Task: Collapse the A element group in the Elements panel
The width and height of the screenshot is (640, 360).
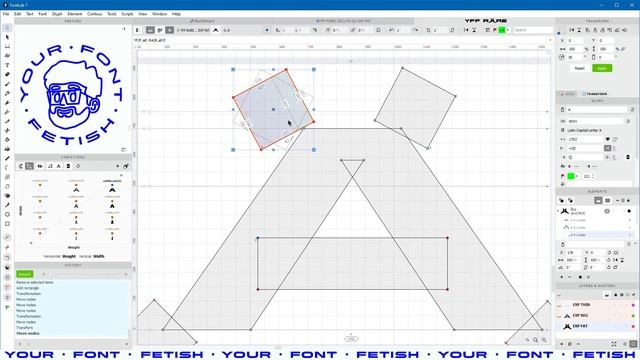Action: click(558, 211)
